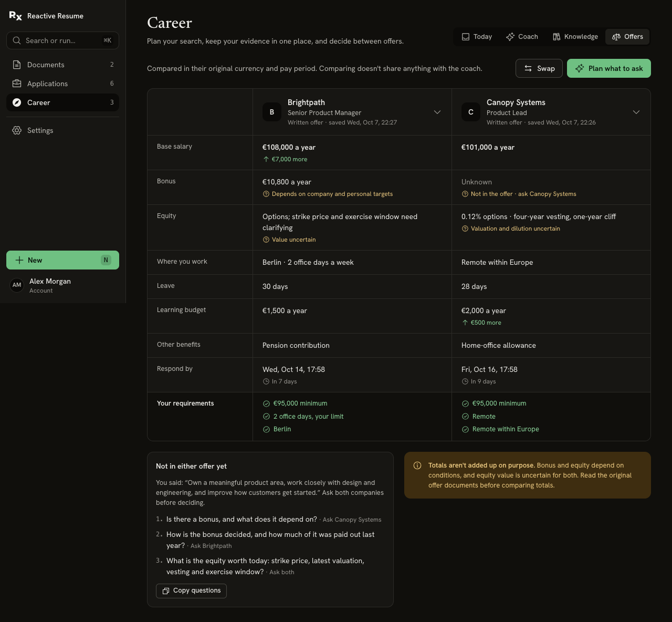The width and height of the screenshot is (672, 622).
Task: Click the Brightpath B company badge
Action: coord(272,112)
